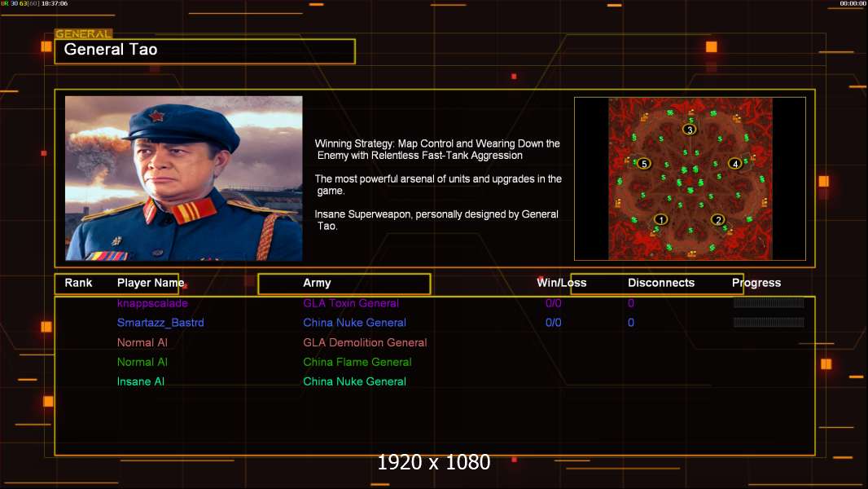
Task: Click Insane AI's China Nuke General army
Action: click(354, 381)
